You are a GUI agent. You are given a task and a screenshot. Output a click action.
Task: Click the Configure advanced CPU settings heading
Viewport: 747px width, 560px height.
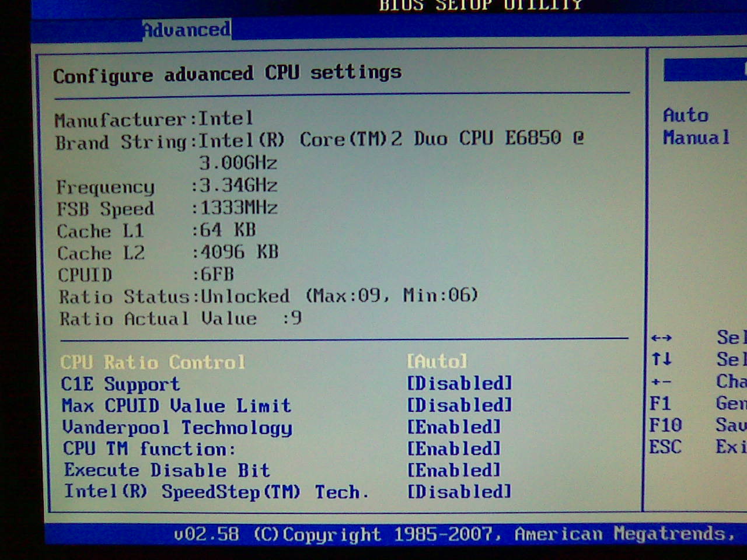227,74
